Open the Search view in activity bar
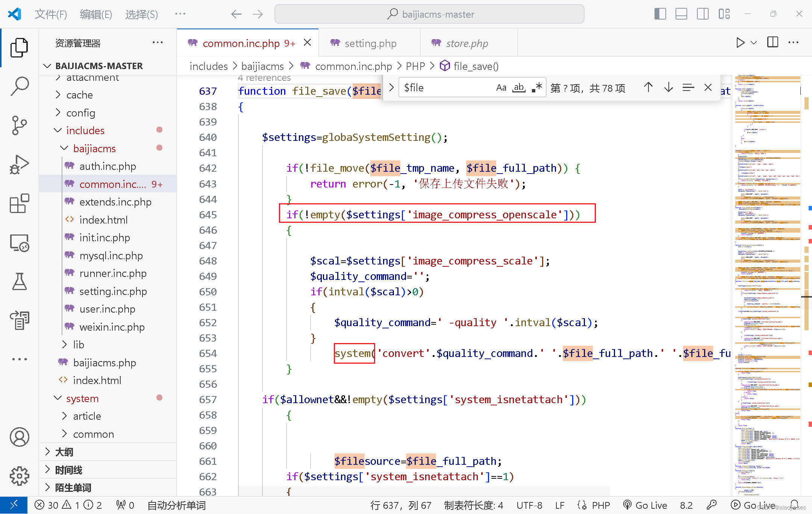This screenshot has height=514, width=812. click(x=19, y=86)
